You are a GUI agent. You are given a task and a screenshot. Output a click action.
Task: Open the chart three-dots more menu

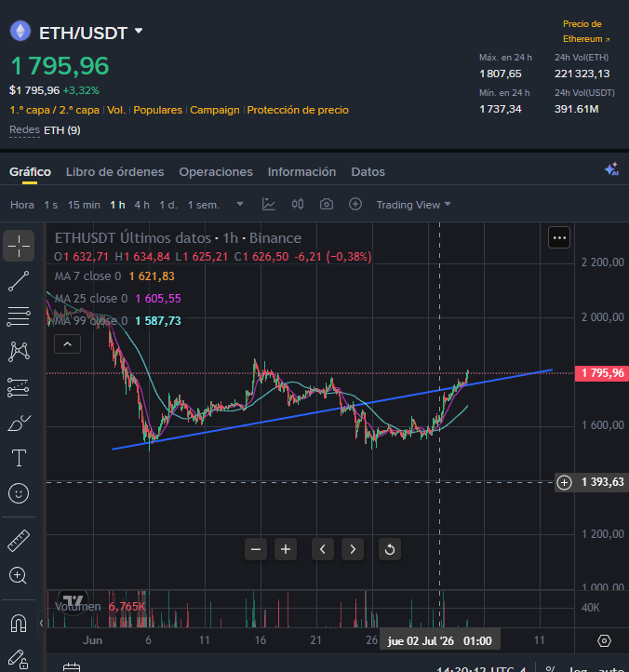[559, 237]
